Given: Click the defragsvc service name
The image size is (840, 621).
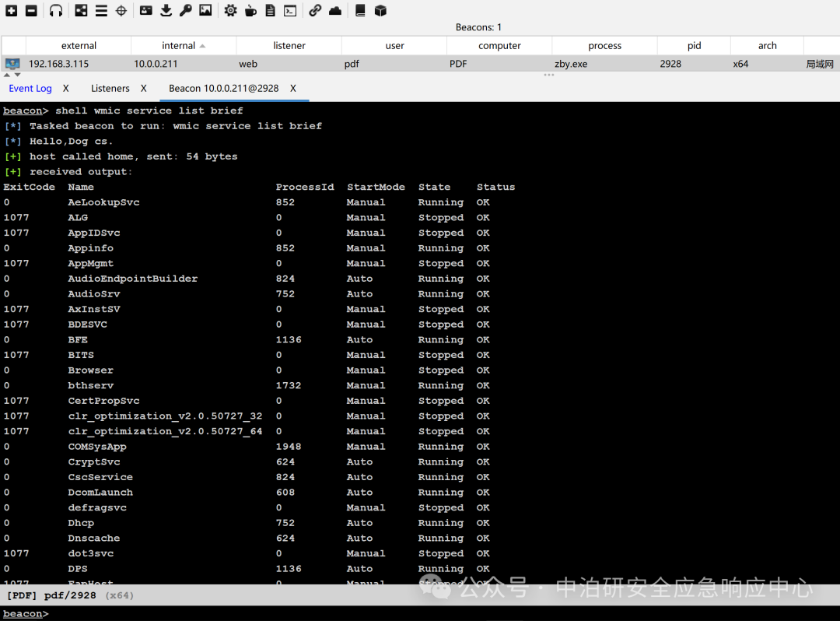Looking at the screenshot, I should [97, 507].
